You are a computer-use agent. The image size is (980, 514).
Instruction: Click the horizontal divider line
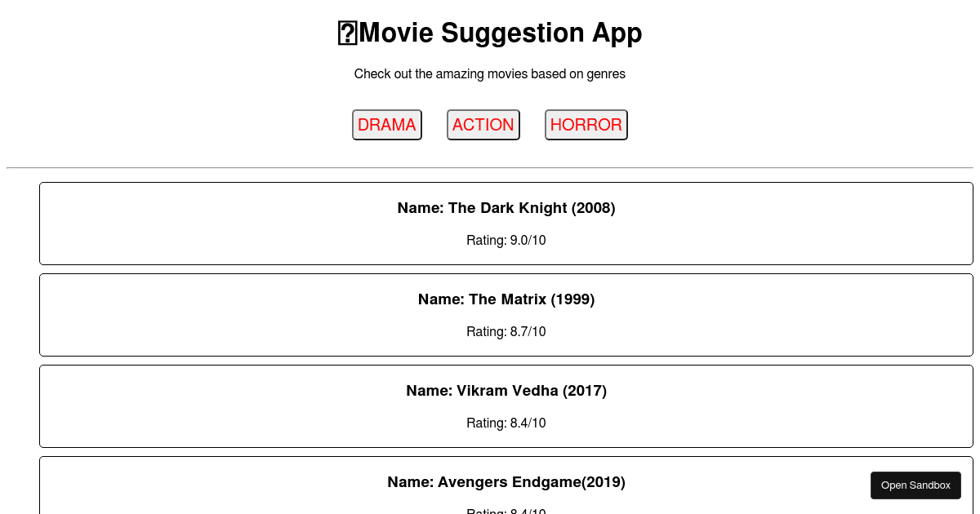pos(490,169)
